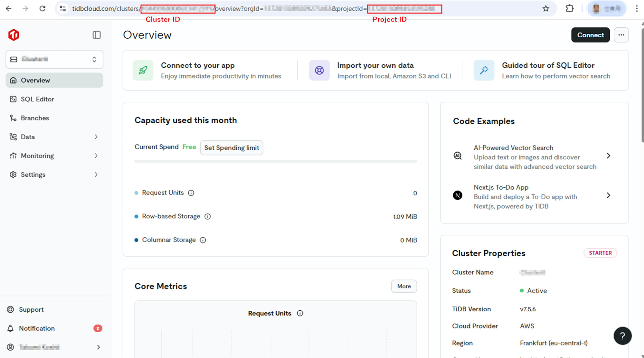Expand the Settings submenu chevron
The width and height of the screenshot is (644, 358).
pyautogui.click(x=96, y=174)
